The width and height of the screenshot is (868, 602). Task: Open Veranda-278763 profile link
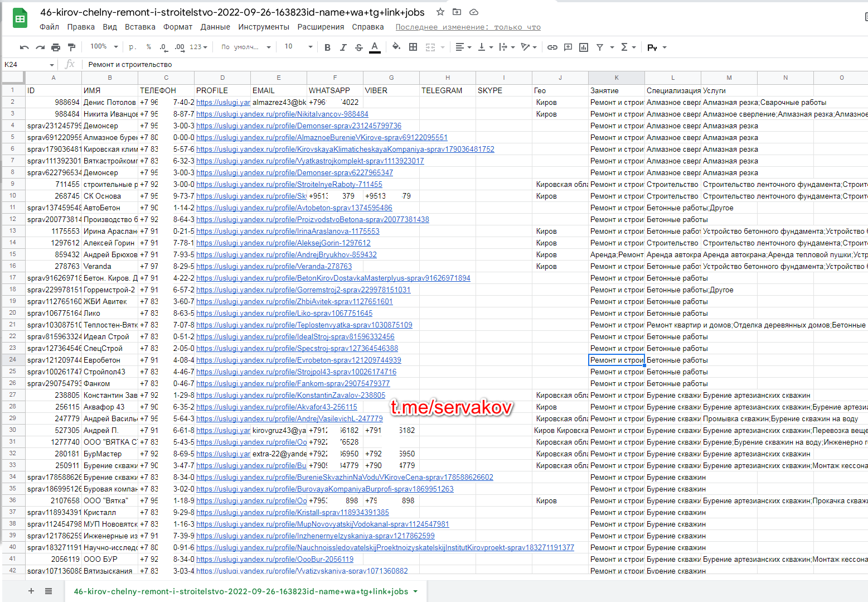click(x=274, y=266)
